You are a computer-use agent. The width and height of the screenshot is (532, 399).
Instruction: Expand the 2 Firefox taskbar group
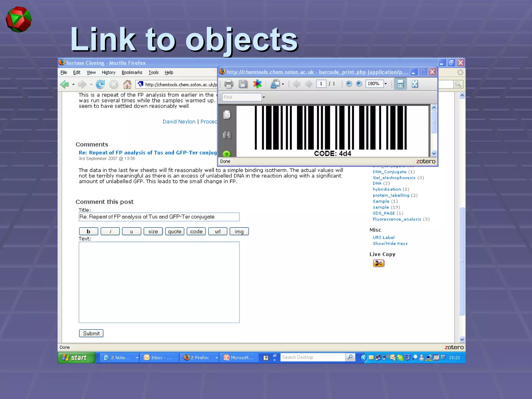point(216,358)
